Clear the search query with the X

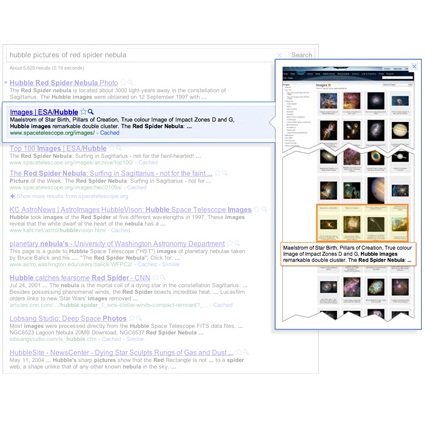[279, 55]
